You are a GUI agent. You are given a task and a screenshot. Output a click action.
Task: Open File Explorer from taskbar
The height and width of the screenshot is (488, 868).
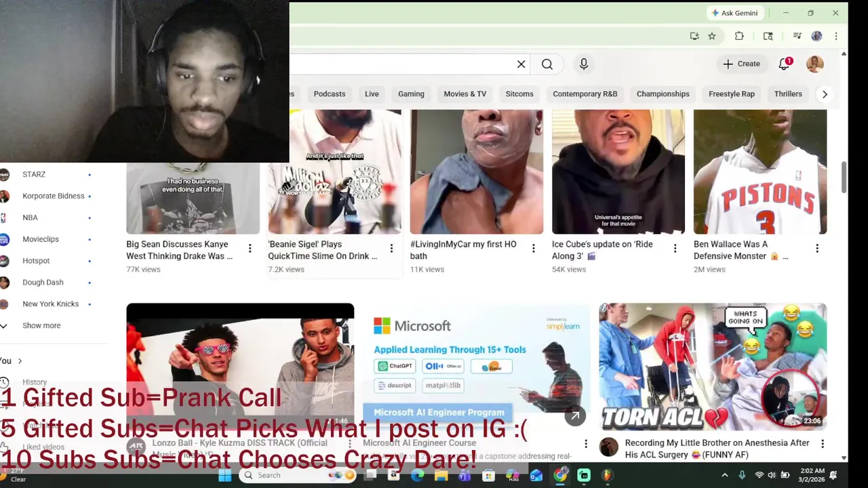click(441, 475)
